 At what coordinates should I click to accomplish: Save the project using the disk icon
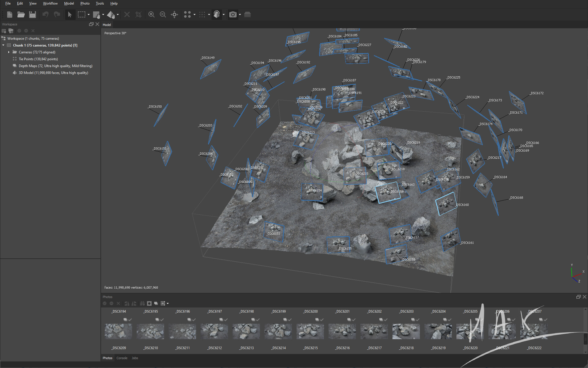click(32, 14)
